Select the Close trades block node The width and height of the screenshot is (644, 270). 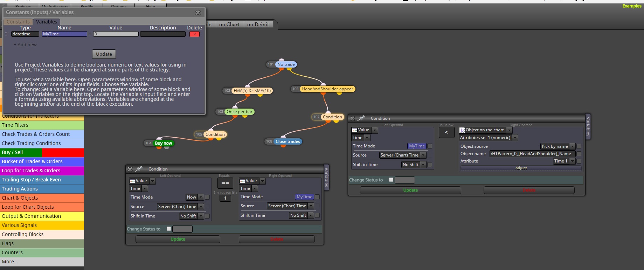[288, 141]
